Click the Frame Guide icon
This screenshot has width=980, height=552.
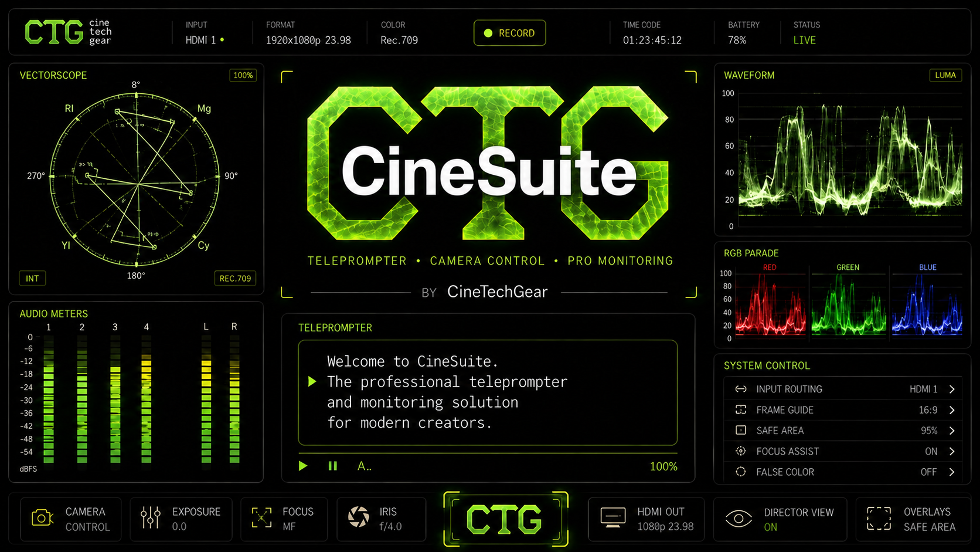tap(741, 409)
